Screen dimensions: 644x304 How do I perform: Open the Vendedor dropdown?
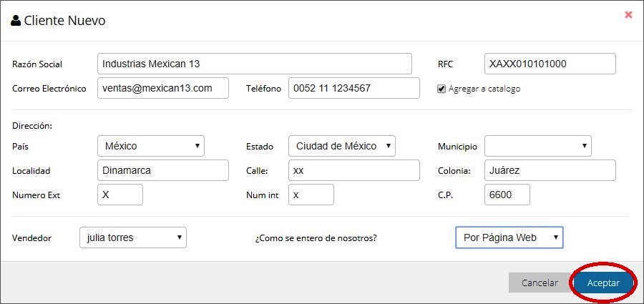coord(133,237)
